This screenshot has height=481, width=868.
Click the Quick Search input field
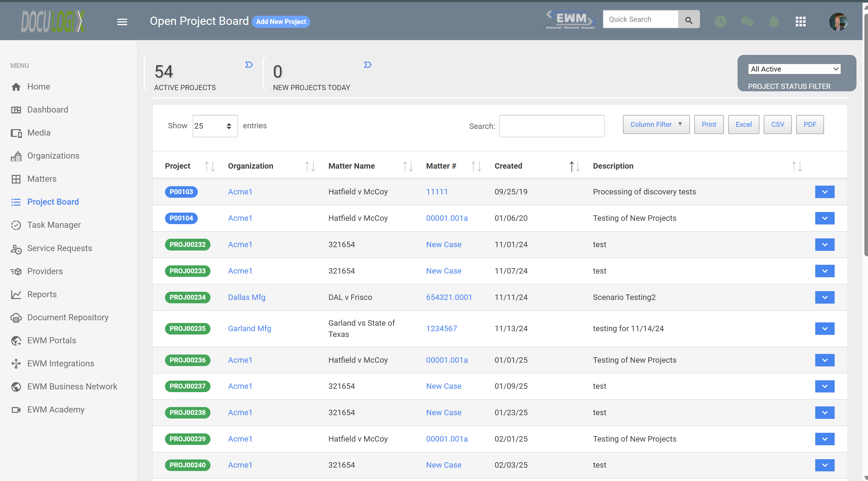[640, 19]
